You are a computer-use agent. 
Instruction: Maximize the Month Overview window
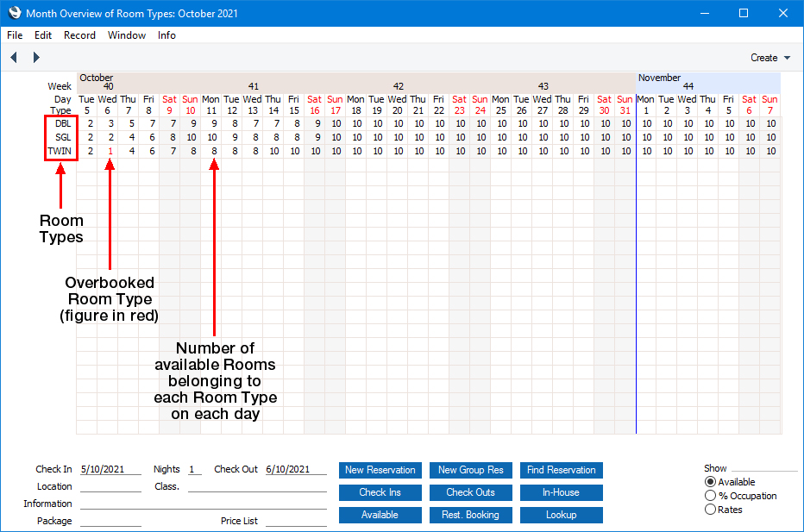pos(744,13)
